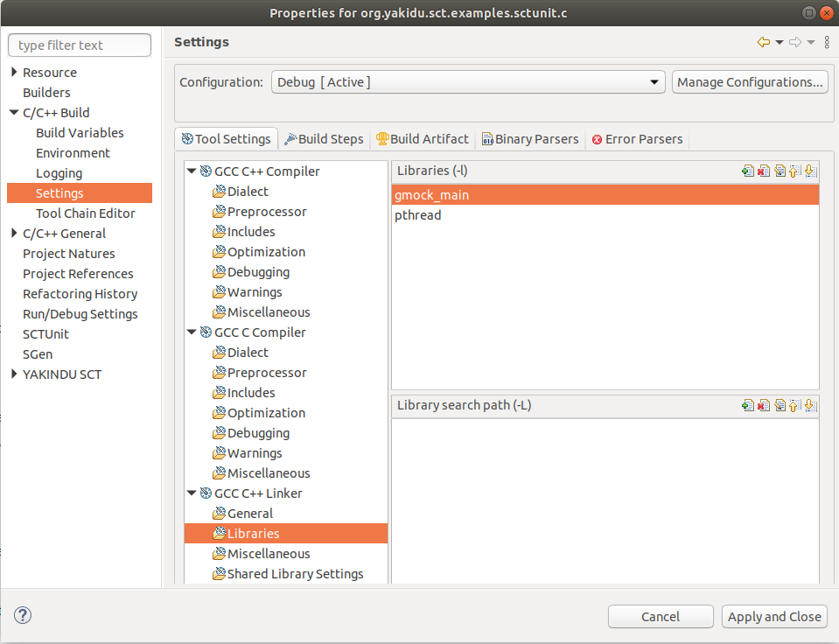Maximize the Properties dialog window

point(809,13)
